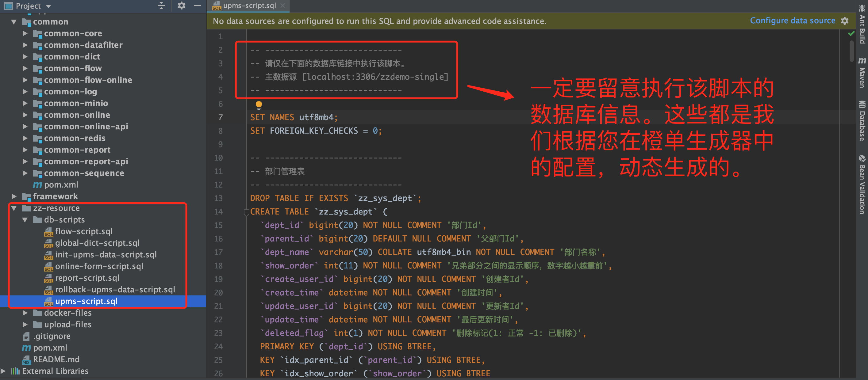Select the root pom.xml file

(x=50, y=348)
